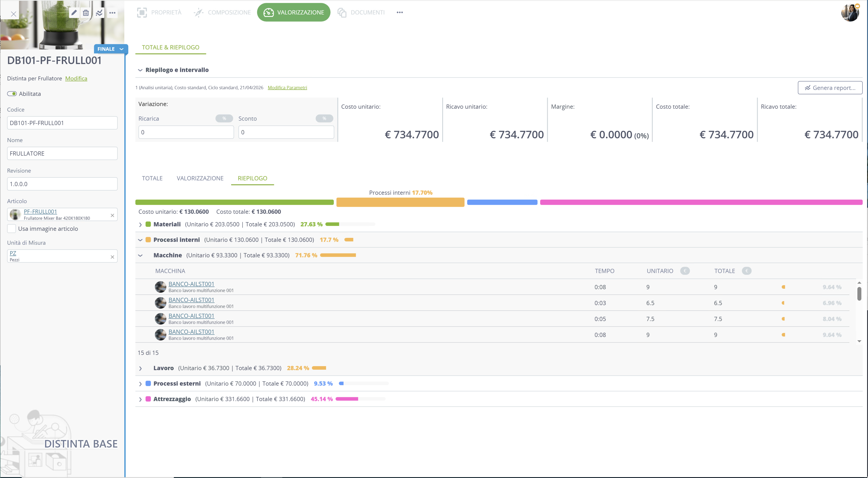Expand the Materiali row
Screen dimensions: 868x478
point(141,225)
